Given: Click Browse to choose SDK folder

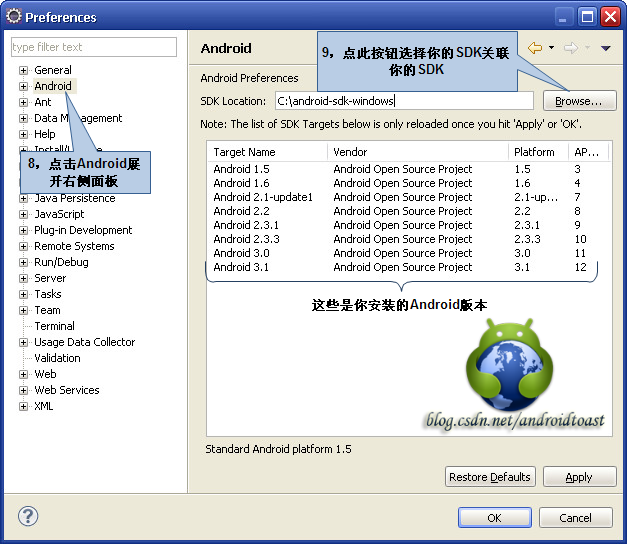Looking at the screenshot, I should pyautogui.click(x=579, y=101).
